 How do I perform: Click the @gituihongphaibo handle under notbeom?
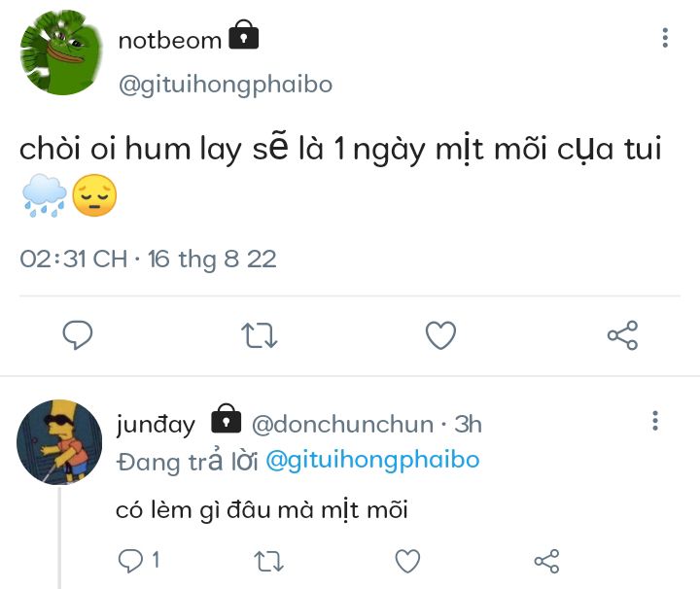[225, 85]
